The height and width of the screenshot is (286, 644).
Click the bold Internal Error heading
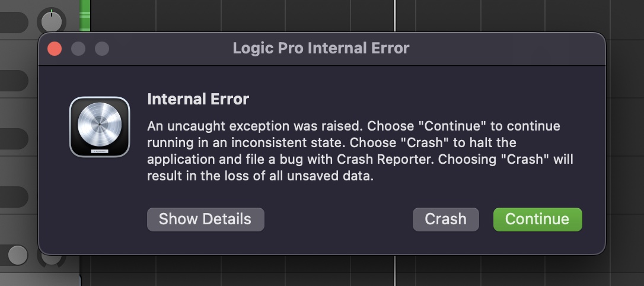point(198,100)
